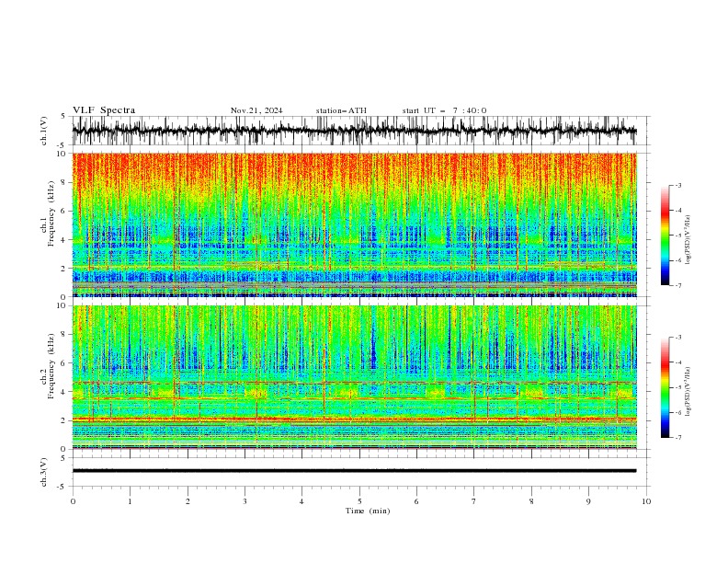Image resolution: width=728 pixels, height=563 pixels.
Task: Click the time axis tick label '2'
Action: 188,501
